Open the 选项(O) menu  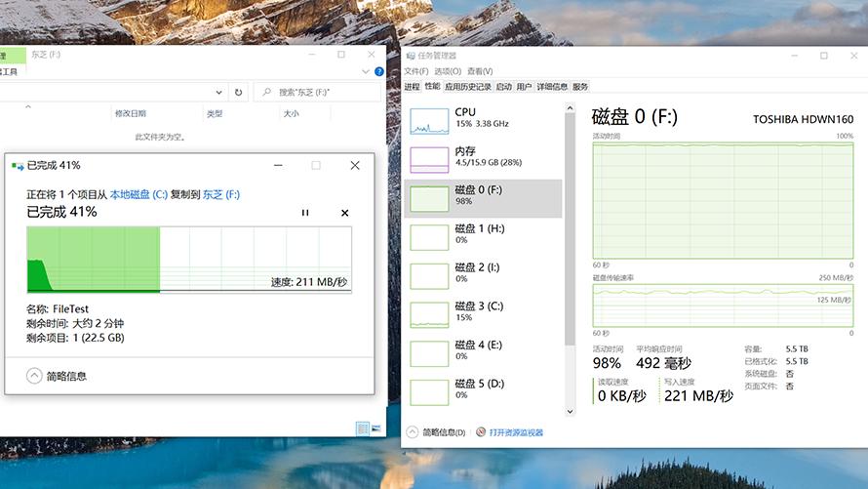point(448,71)
